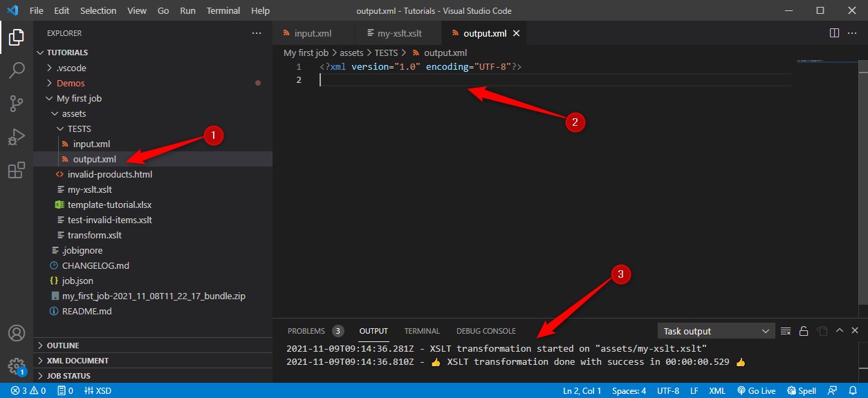
Task: Switch to the my-xslt.xslt editor tab
Action: [x=398, y=33]
